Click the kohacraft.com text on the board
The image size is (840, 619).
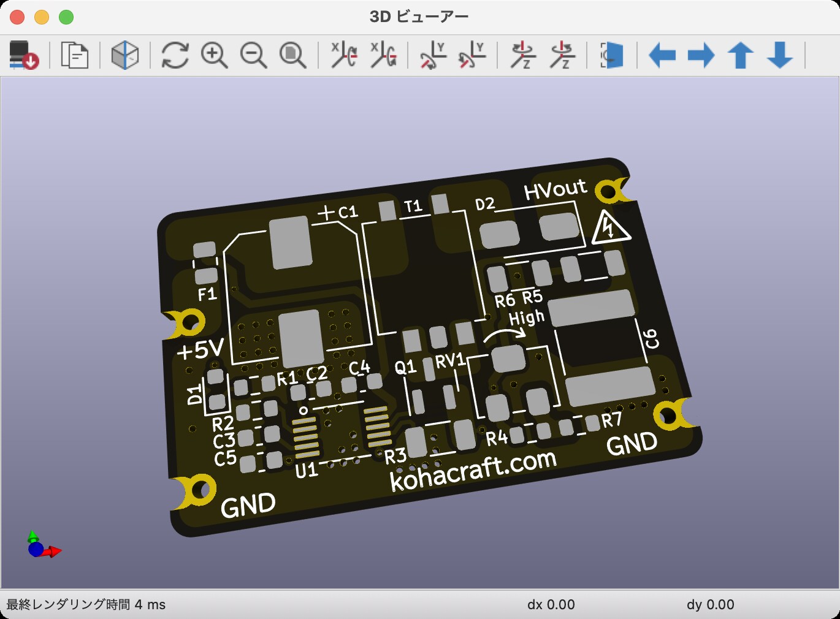click(x=473, y=470)
